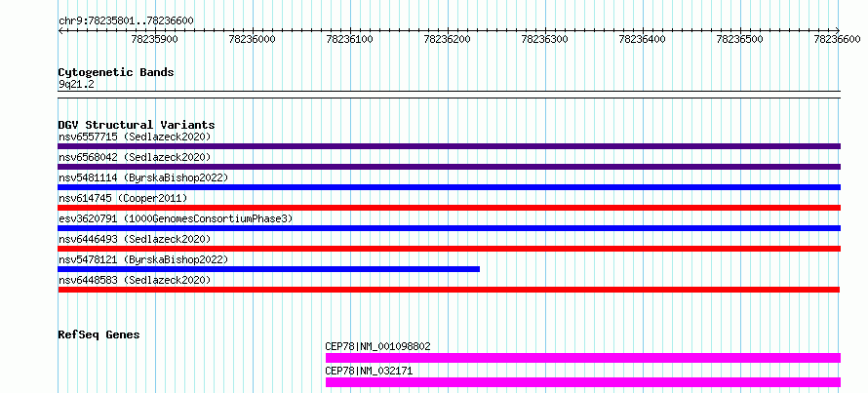Open nsv5478121 (ByrskaBishop2022) label

click(142, 259)
